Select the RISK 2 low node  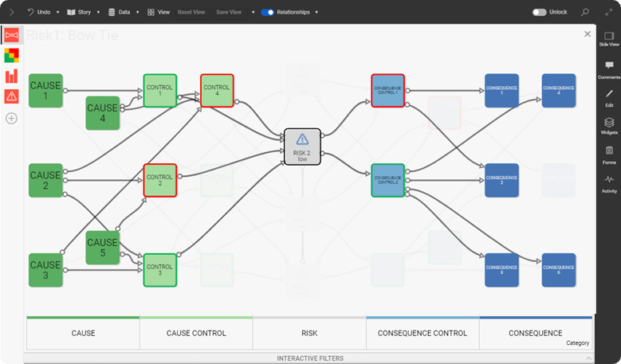click(x=302, y=147)
